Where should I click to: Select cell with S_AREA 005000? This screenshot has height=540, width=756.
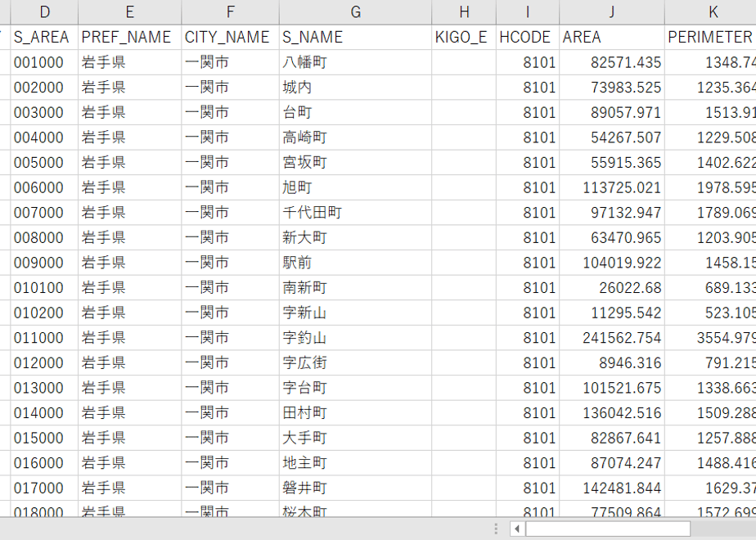pos(44,163)
